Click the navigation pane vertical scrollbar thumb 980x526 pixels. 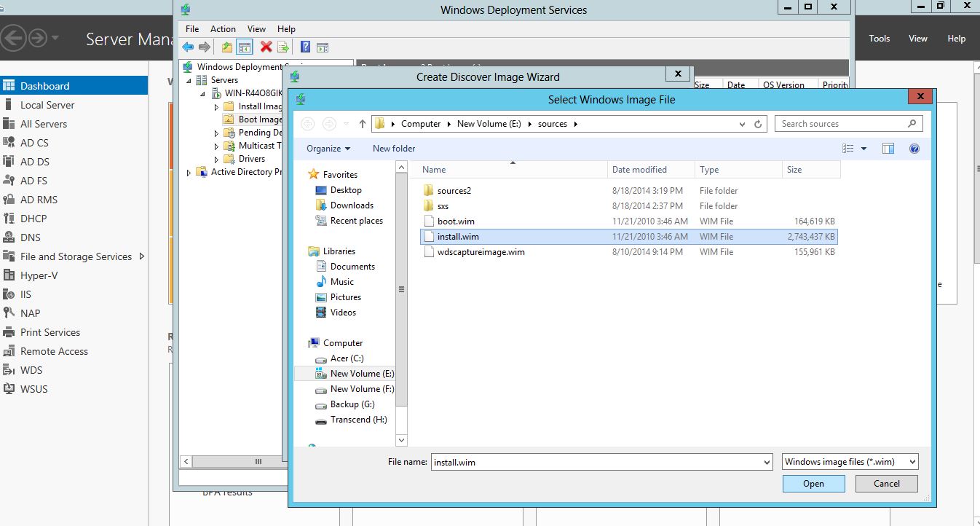[401, 289]
